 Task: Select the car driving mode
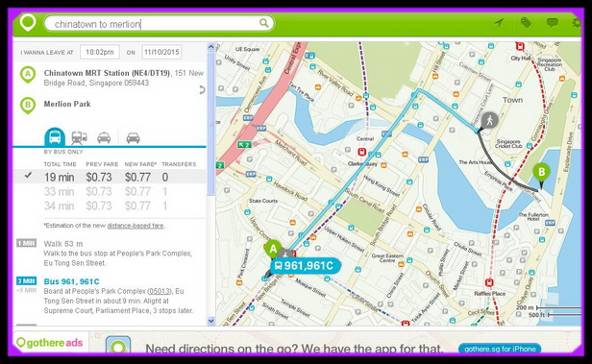click(133, 138)
